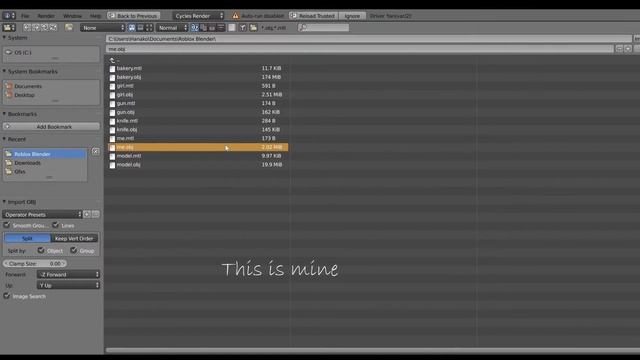Open the Y Up axis dropdown

point(68,285)
